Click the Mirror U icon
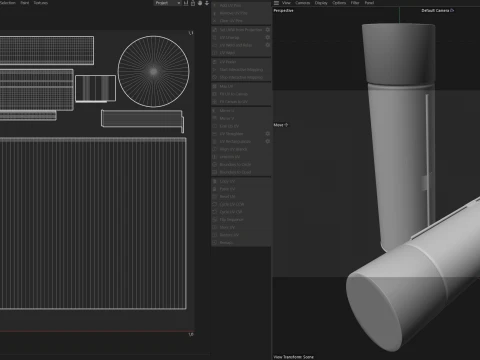 pyautogui.click(x=215, y=111)
